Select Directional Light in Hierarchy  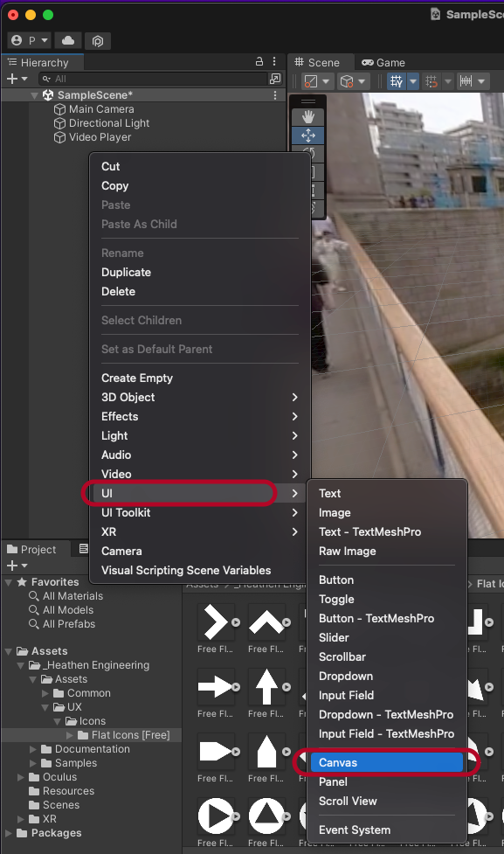(102, 123)
